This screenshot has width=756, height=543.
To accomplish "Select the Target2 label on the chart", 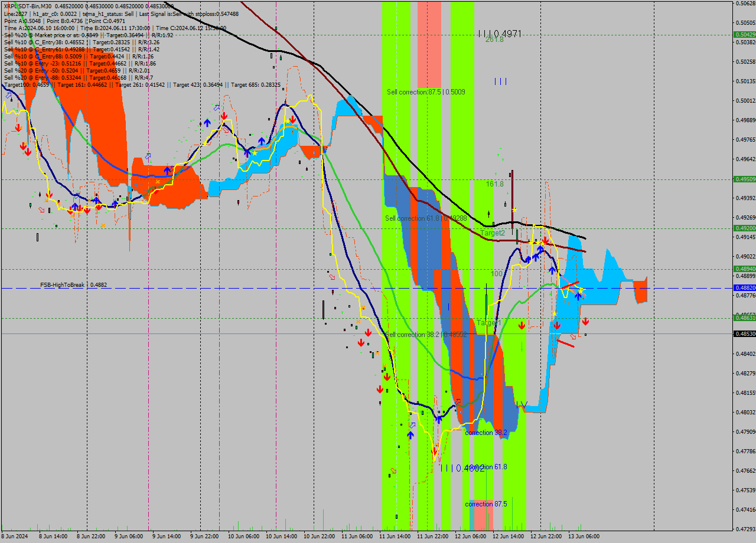I will (492, 233).
